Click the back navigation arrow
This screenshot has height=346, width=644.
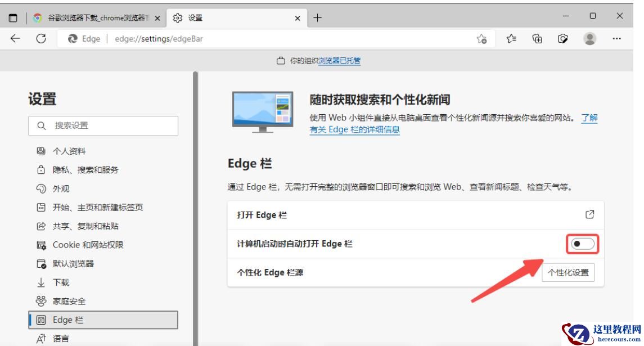coord(13,39)
